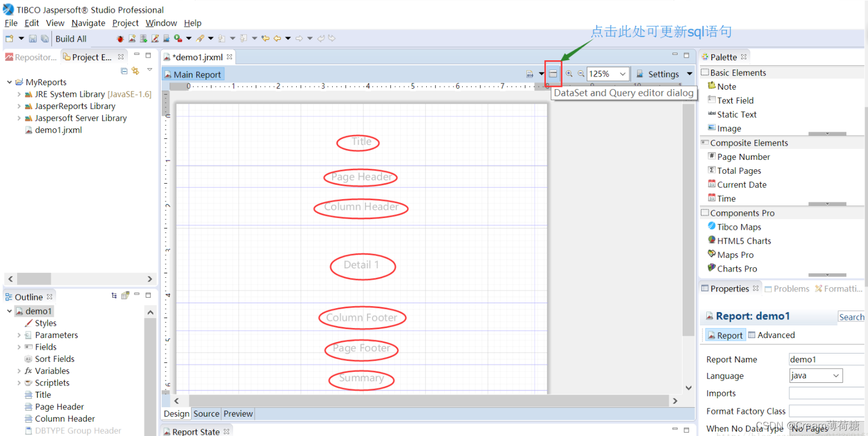The width and height of the screenshot is (868, 436).
Task: Select Maps Pro component
Action: pos(731,255)
